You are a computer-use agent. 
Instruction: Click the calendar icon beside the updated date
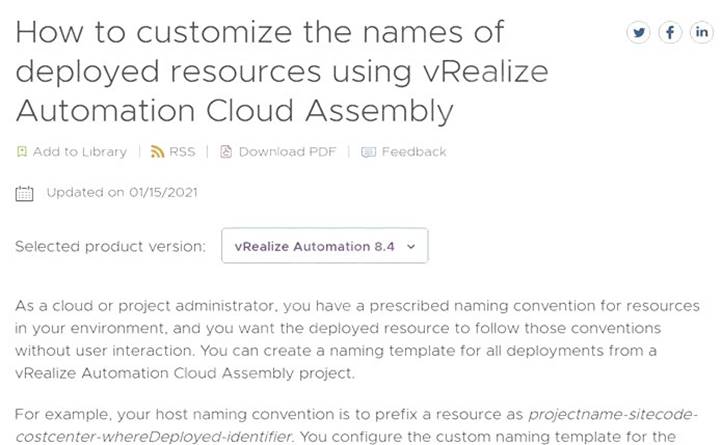[24, 194]
